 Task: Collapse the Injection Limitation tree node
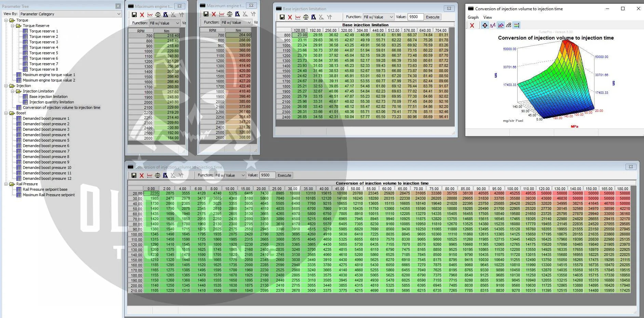click(x=13, y=91)
